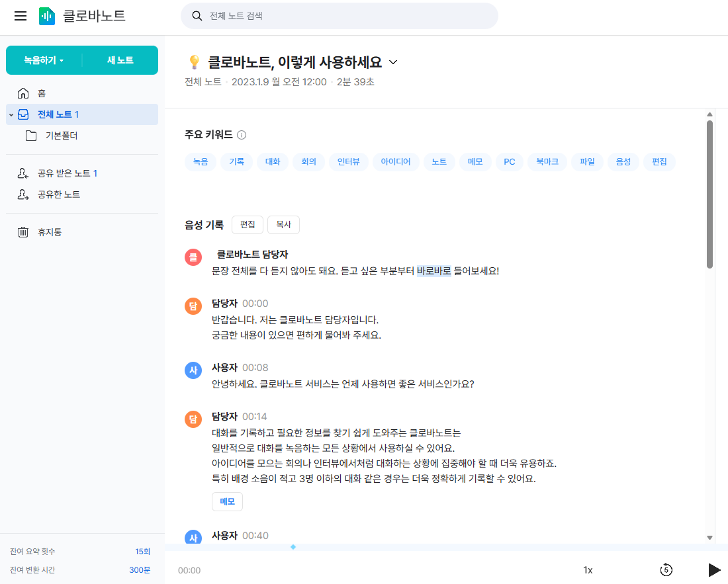Click the 300분 remaining conversion time

140,570
